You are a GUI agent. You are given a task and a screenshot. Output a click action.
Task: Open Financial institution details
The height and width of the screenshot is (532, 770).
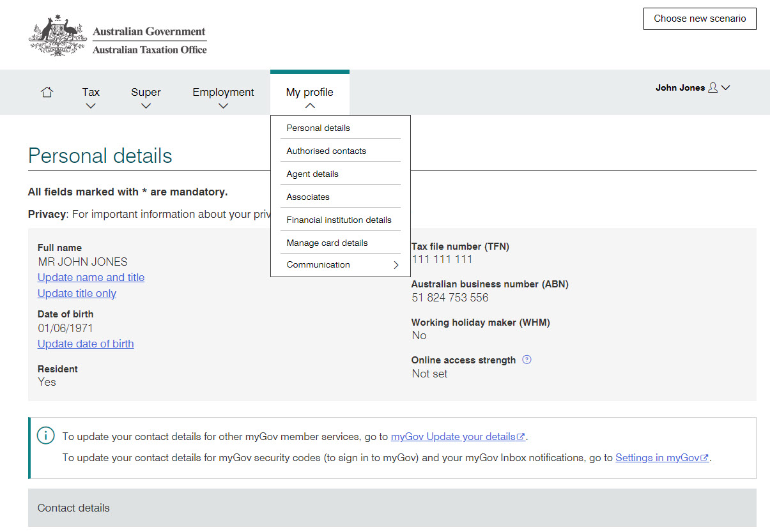click(339, 220)
